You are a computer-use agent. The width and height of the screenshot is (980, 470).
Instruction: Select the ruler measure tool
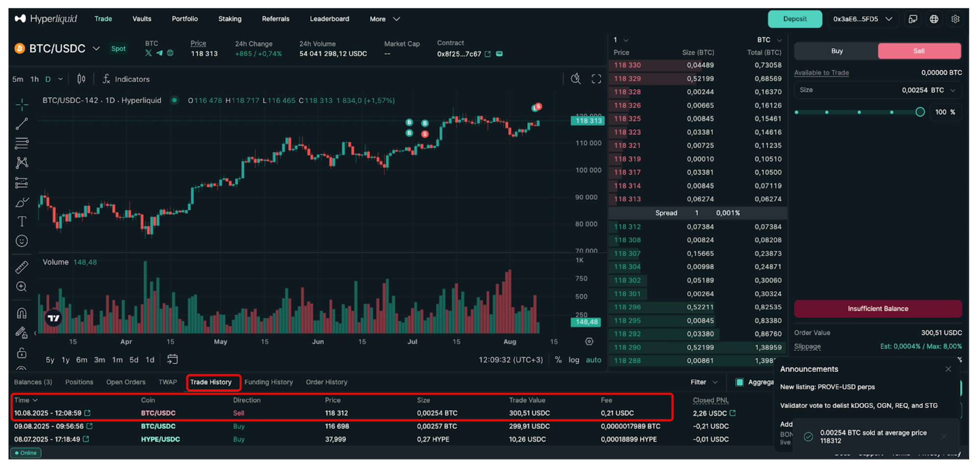(22, 267)
